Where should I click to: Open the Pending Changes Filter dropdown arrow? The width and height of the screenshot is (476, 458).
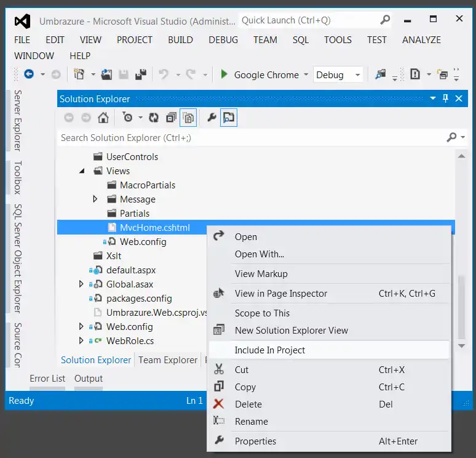(140, 118)
